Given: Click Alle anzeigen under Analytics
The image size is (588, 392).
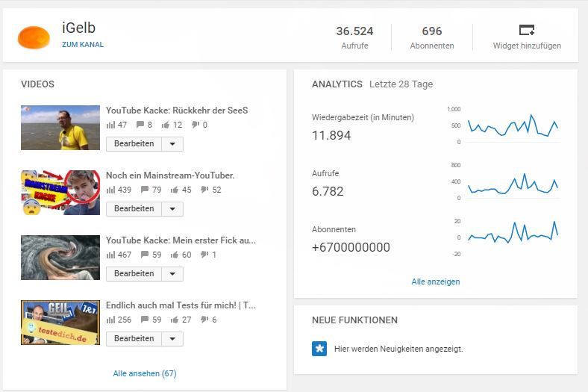Looking at the screenshot, I should coord(436,281).
